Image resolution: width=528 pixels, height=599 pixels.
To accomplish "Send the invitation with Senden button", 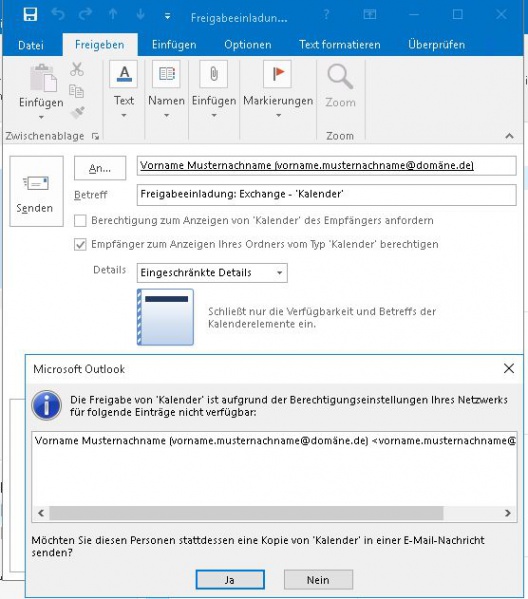I will pyautogui.click(x=36, y=191).
